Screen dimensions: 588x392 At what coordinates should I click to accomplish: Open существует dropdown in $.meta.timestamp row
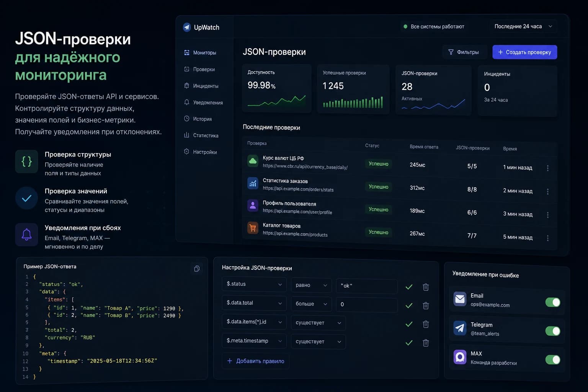[318, 341]
